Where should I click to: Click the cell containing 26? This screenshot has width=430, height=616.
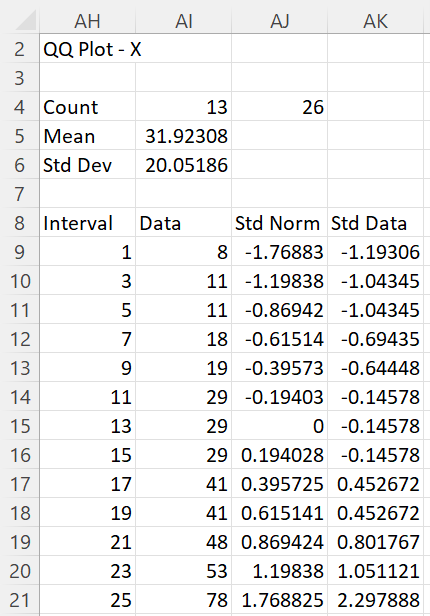coord(279,107)
